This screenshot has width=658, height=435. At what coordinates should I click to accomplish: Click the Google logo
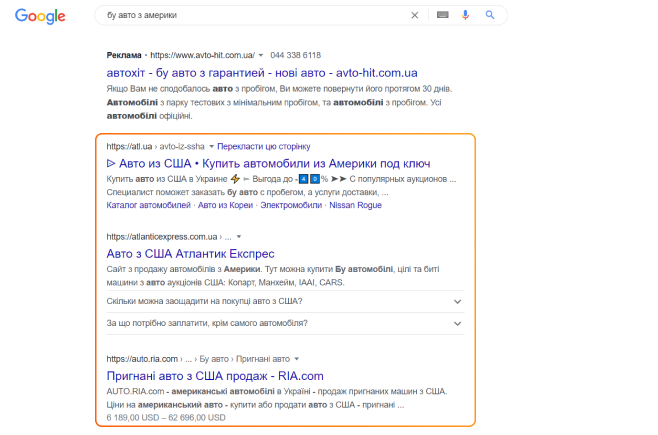pyautogui.click(x=40, y=16)
